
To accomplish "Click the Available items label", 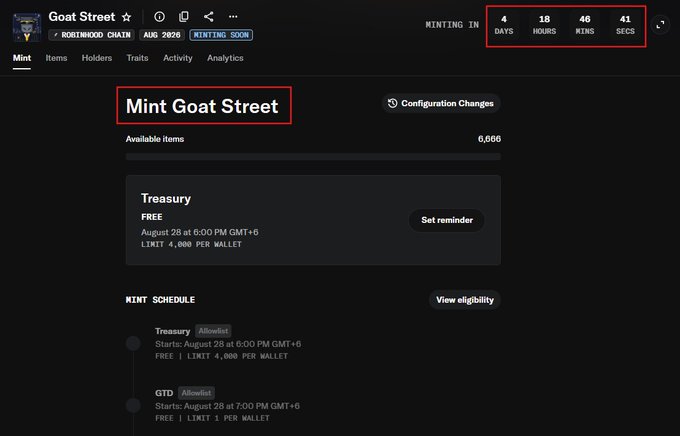I will (155, 139).
